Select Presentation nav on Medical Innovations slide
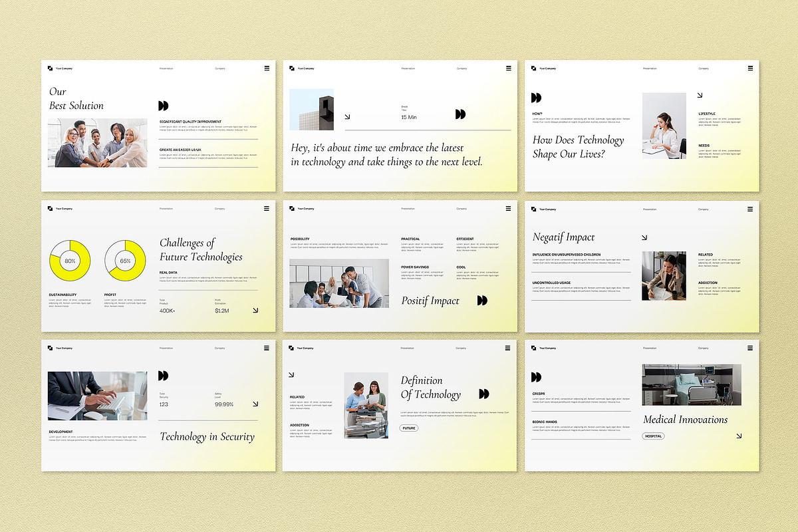Viewport: 798px width, 532px height. (650, 348)
